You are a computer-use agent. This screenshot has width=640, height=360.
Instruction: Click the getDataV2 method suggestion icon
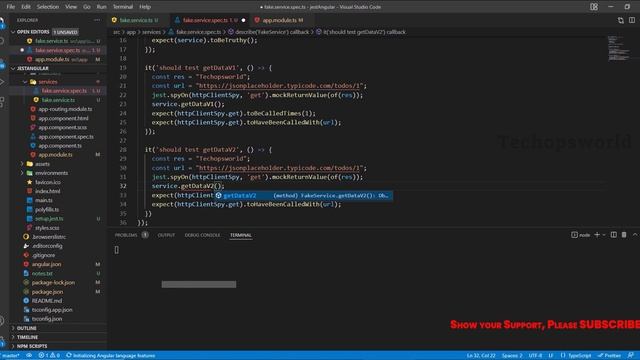pyautogui.click(x=218, y=196)
